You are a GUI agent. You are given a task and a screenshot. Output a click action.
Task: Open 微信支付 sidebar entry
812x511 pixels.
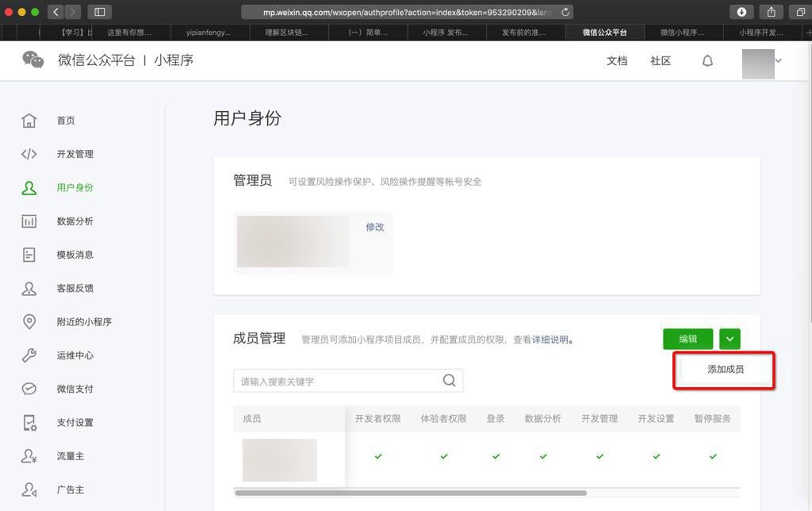click(x=75, y=389)
